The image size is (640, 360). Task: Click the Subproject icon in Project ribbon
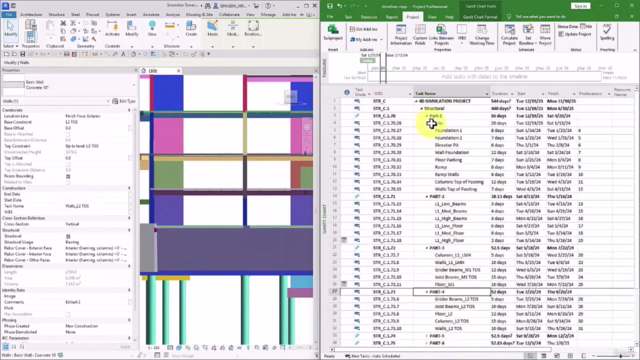pyautogui.click(x=333, y=32)
